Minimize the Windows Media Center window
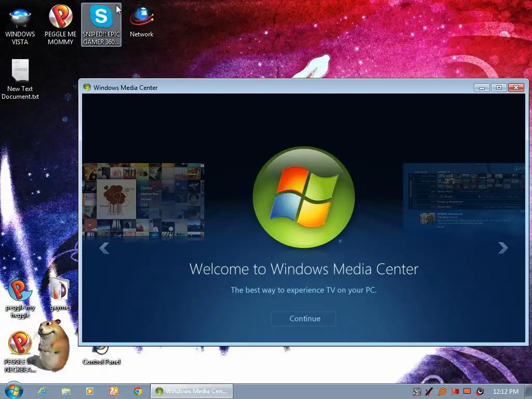This screenshot has height=399, width=532. 482,87
